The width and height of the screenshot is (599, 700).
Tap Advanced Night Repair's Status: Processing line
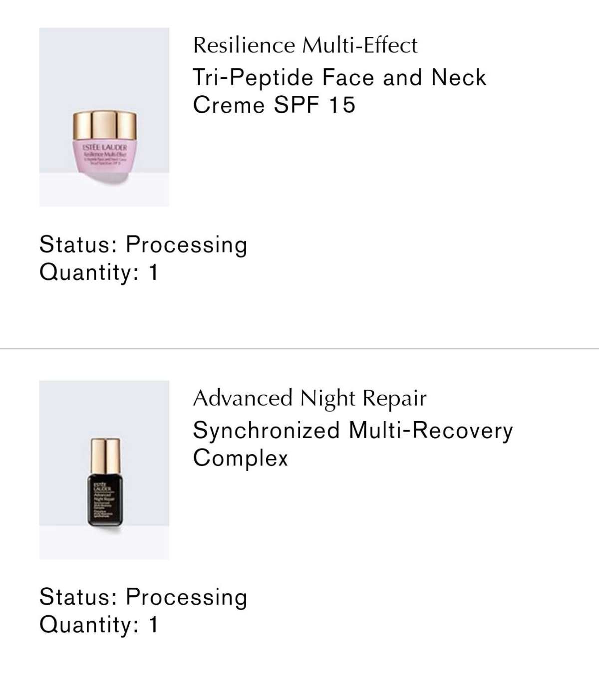[x=143, y=597]
